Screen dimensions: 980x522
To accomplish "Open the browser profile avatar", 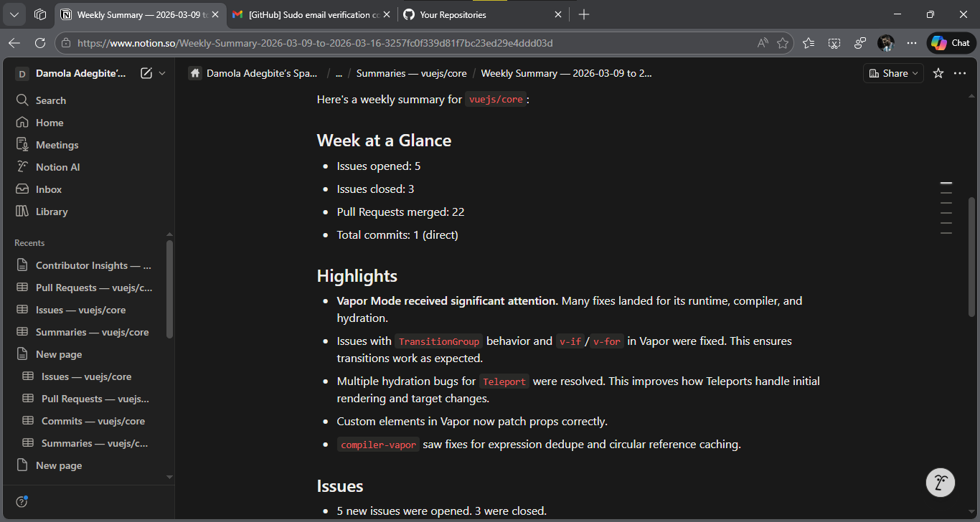I will [x=886, y=43].
